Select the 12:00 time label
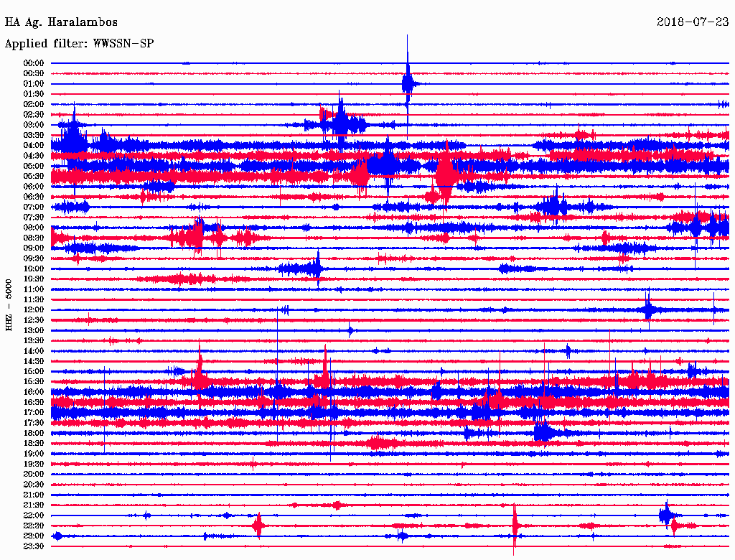Image resolution: width=735 pixels, height=560 pixels. pos(34,310)
